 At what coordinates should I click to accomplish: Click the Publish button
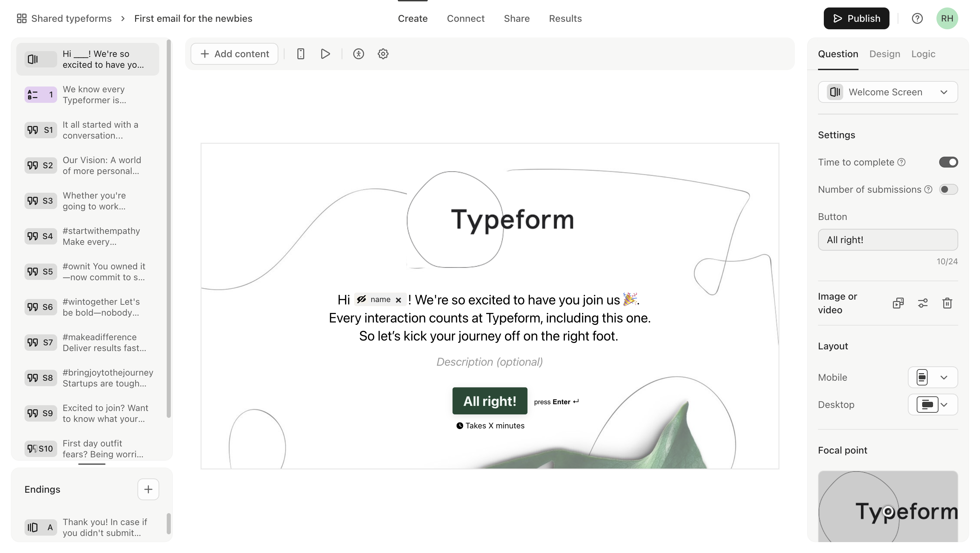coord(856,18)
